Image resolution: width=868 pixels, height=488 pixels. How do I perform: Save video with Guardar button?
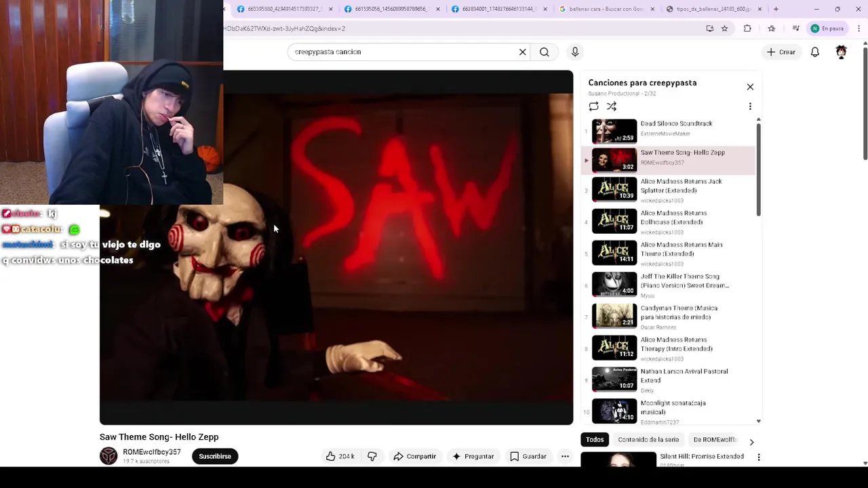click(528, 456)
